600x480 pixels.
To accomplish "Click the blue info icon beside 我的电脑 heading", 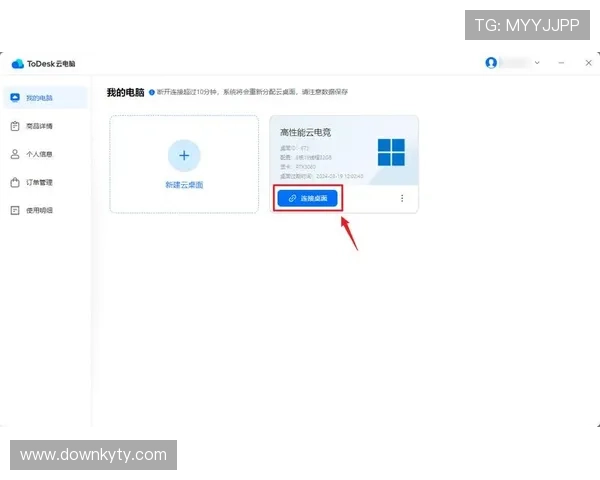I will [x=152, y=92].
